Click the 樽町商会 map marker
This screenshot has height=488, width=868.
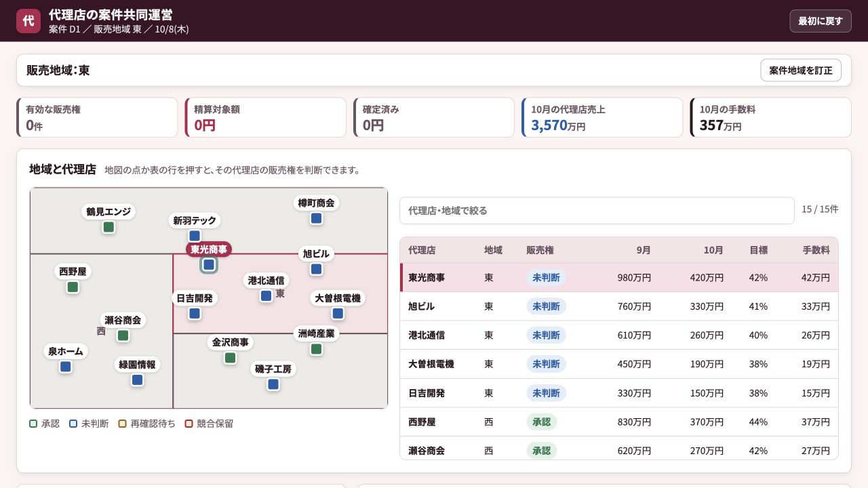tap(316, 218)
